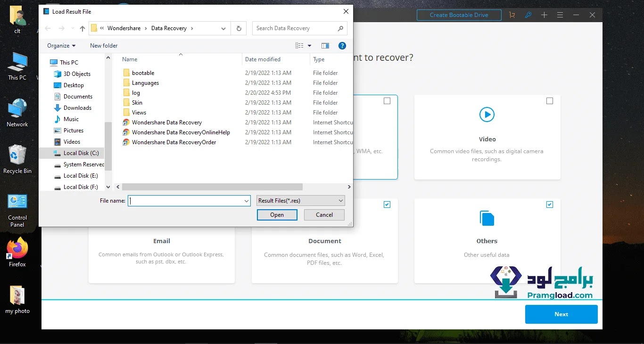Open Recycle Bin desktop icon
644x344 pixels.
(17, 159)
